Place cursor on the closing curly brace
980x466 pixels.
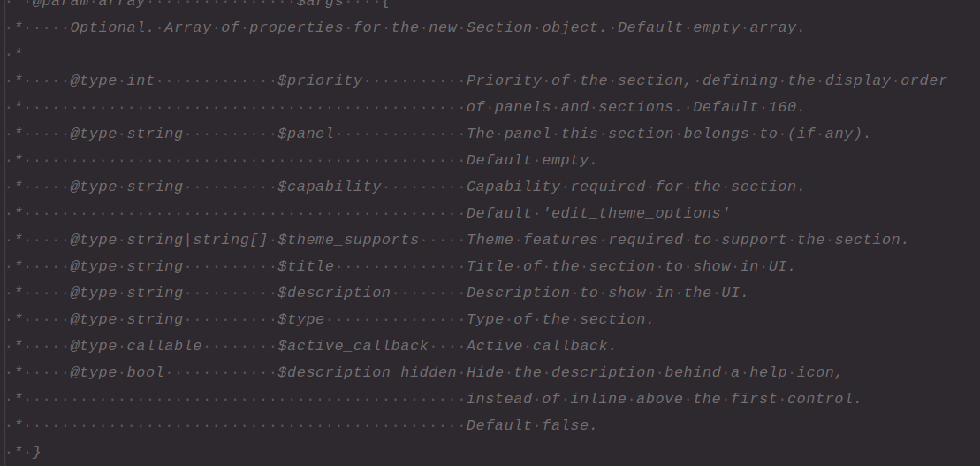[36, 452]
